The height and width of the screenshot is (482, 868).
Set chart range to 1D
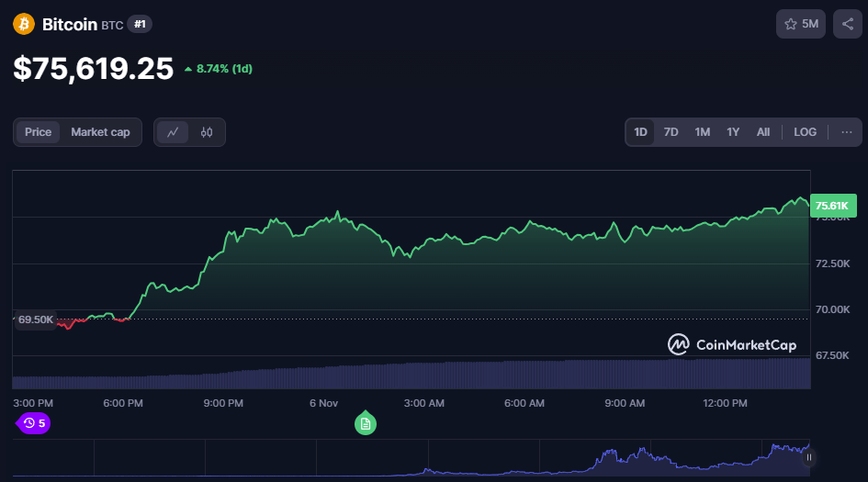(640, 132)
